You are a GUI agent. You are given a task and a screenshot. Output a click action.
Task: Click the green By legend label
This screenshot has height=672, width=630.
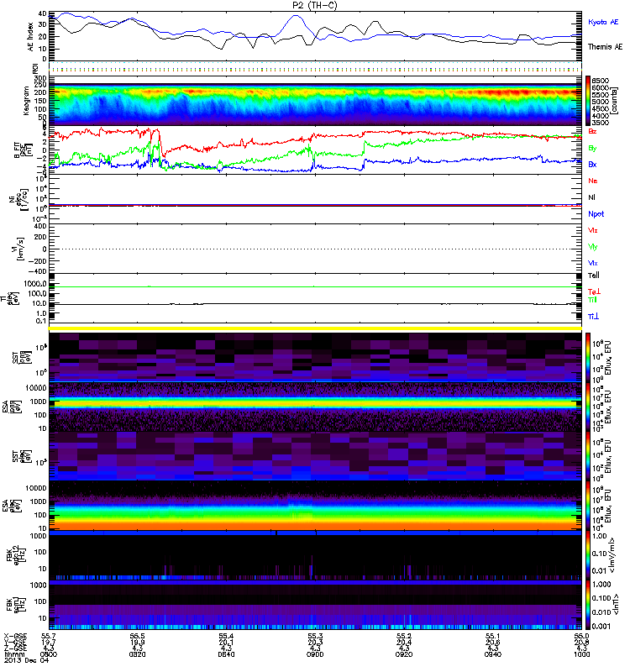tap(592, 149)
